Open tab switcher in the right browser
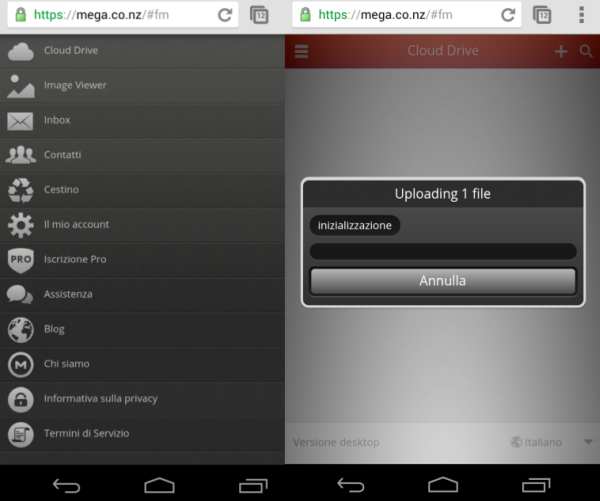The width and height of the screenshot is (600, 501). [x=542, y=15]
